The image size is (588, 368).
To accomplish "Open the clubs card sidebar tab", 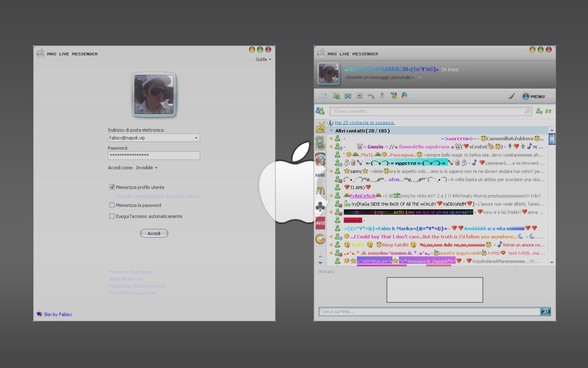I will point(320,207).
